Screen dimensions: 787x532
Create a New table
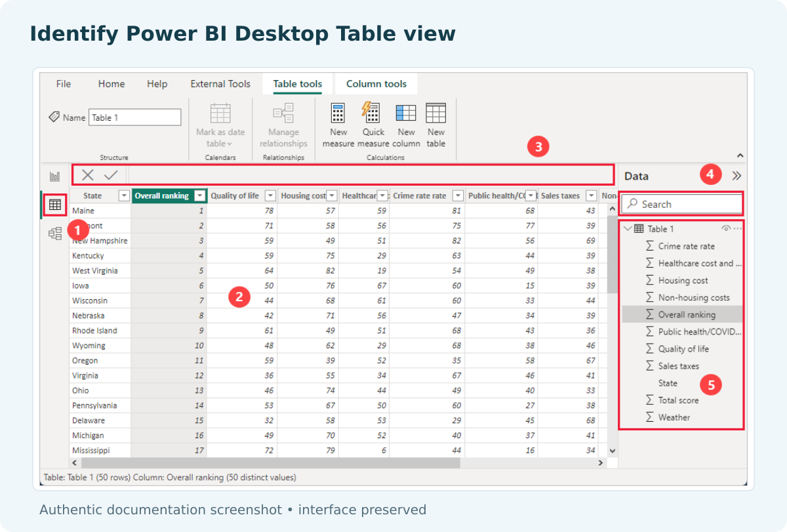[x=436, y=125]
